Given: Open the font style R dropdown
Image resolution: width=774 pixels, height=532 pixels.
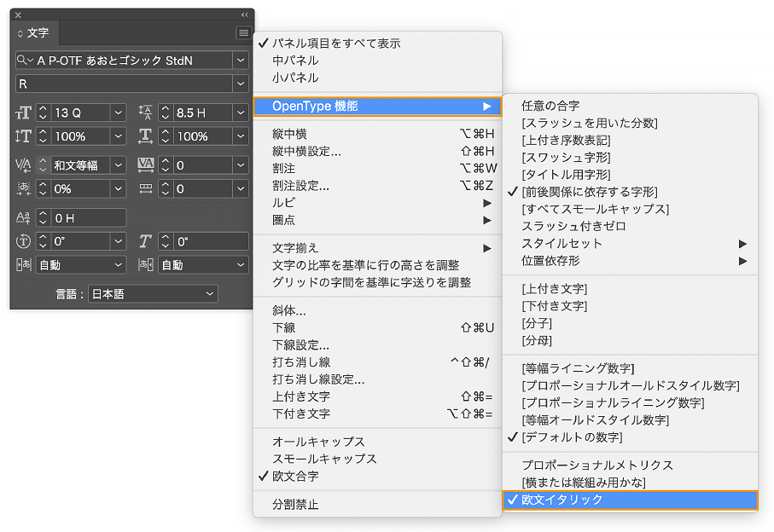Looking at the screenshot, I should (x=240, y=84).
